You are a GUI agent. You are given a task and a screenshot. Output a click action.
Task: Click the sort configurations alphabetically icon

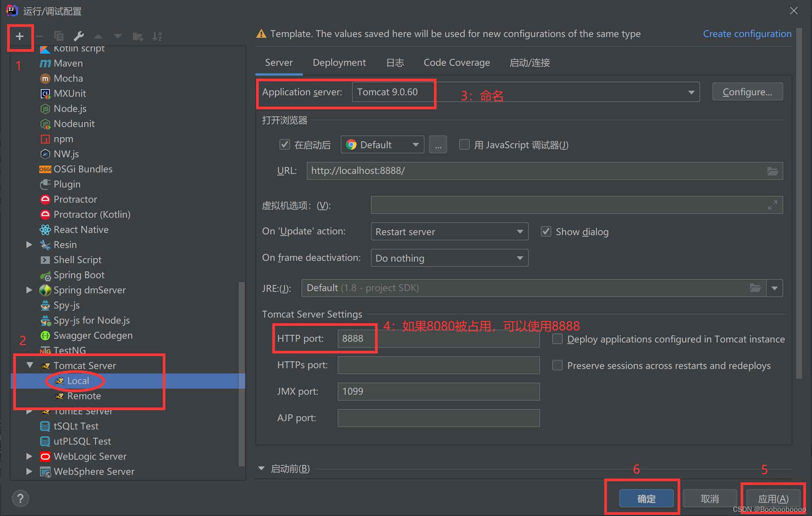click(x=157, y=36)
